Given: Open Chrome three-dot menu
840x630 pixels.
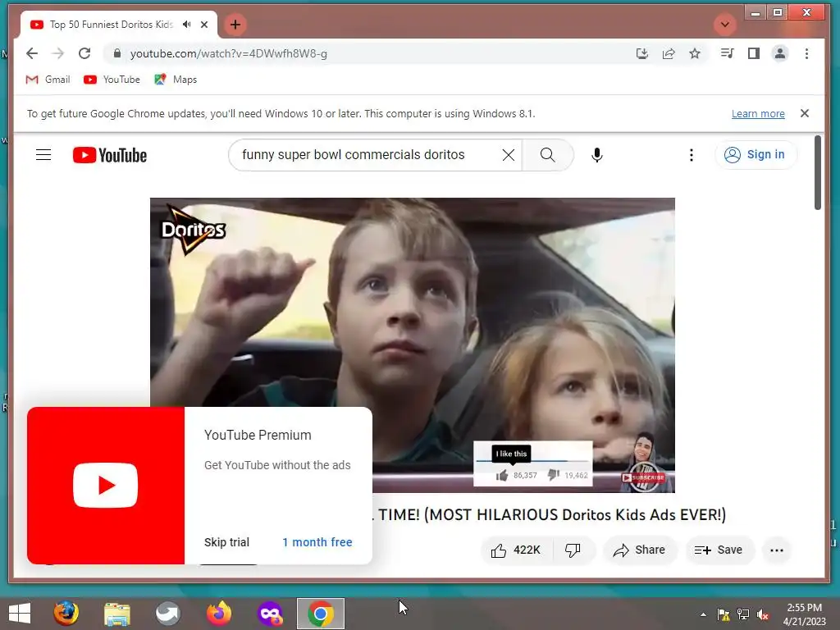Looking at the screenshot, I should 806,53.
